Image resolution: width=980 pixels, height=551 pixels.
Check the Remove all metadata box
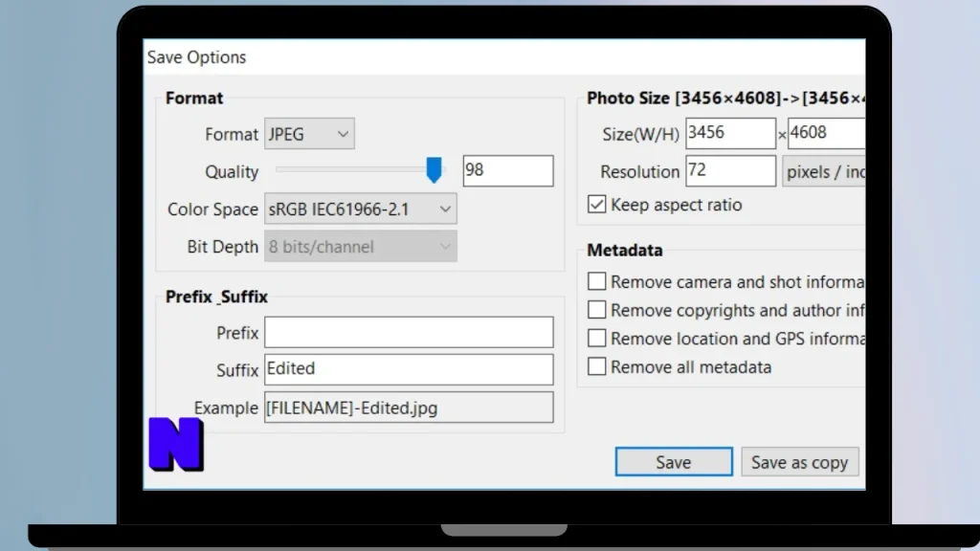pos(597,366)
